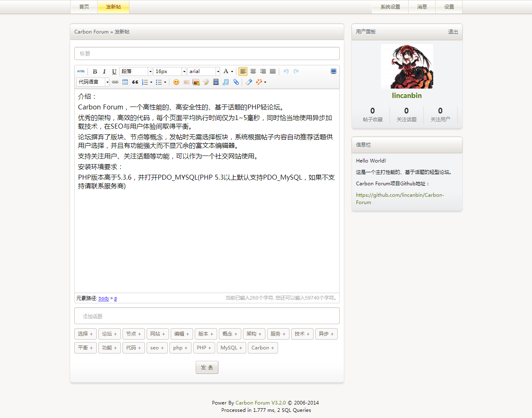Open the lincanbin avatar image
This screenshot has height=418, width=532.
coord(407,67)
